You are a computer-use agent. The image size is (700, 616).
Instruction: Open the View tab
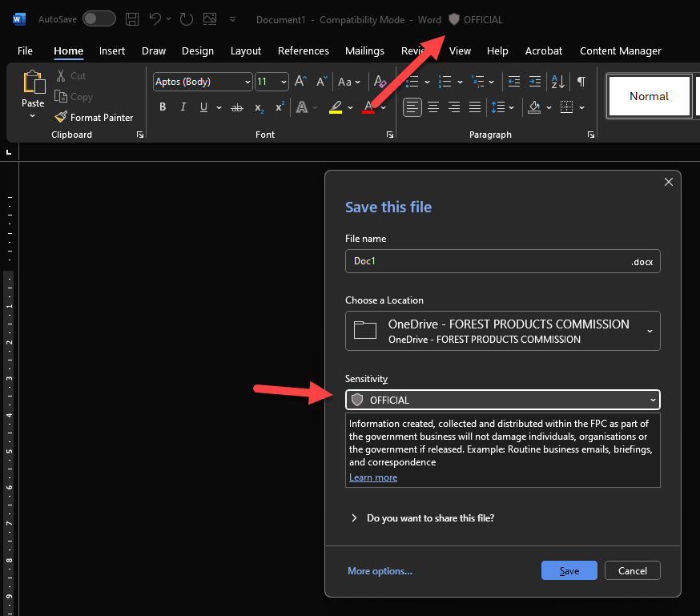click(460, 51)
